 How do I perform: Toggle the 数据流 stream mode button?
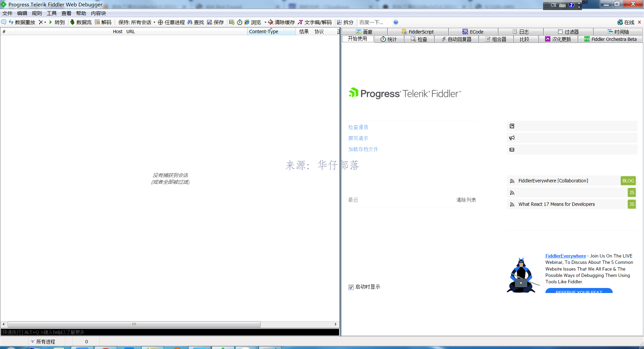click(81, 22)
